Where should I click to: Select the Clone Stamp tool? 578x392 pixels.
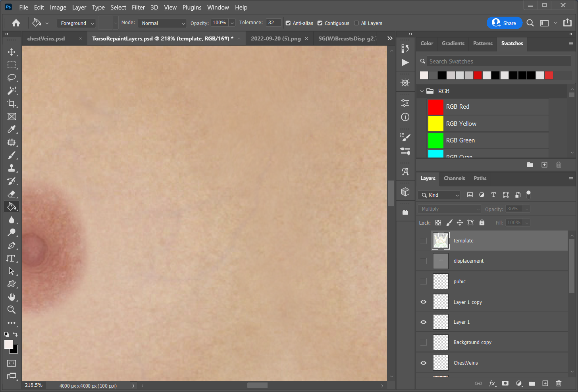(x=12, y=168)
